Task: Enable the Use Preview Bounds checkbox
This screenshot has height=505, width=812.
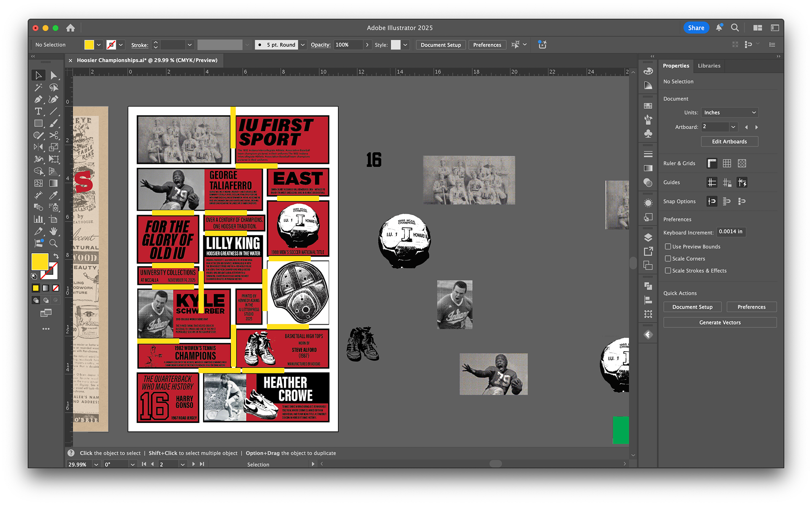Action: (x=669, y=246)
